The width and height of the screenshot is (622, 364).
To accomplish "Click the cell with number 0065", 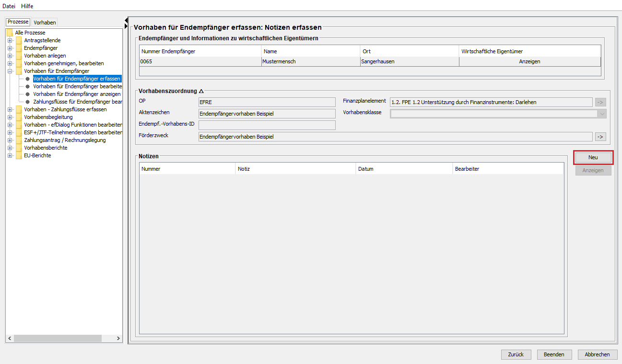I will [x=200, y=61].
